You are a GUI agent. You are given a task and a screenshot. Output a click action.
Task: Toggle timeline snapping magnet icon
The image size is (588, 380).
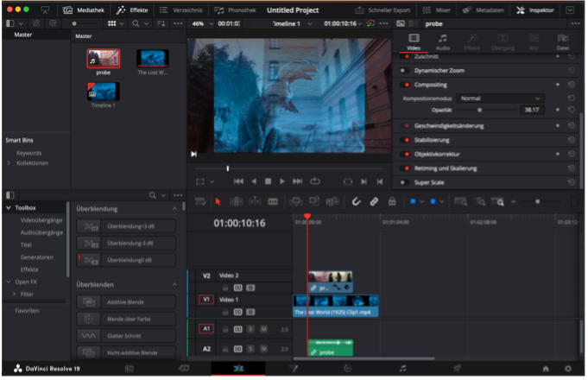pyautogui.click(x=356, y=202)
